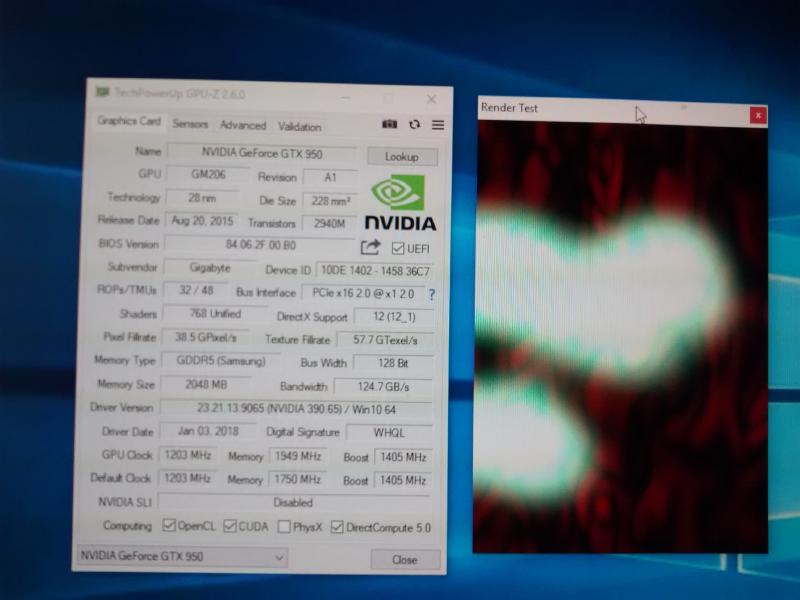Click the Texture Fillrate 57.7 GTexel/s
800x600 pixels.
(386, 340)
